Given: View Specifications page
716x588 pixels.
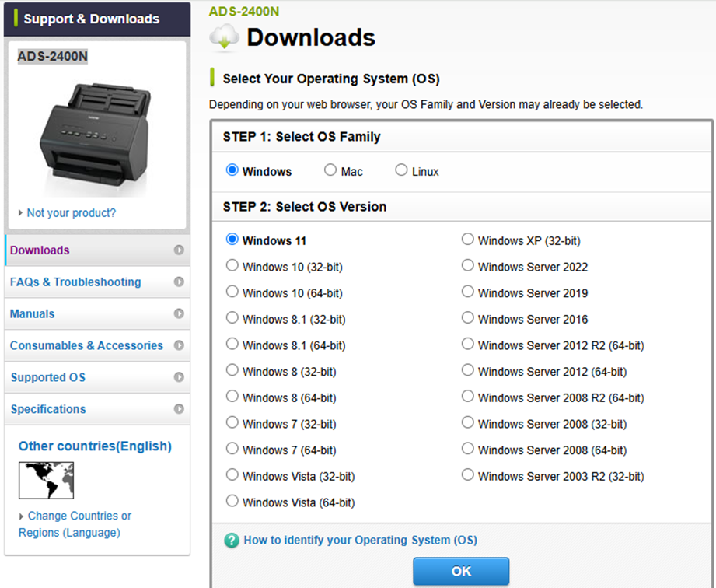Looking at the screenshot, I should (97, 409).
